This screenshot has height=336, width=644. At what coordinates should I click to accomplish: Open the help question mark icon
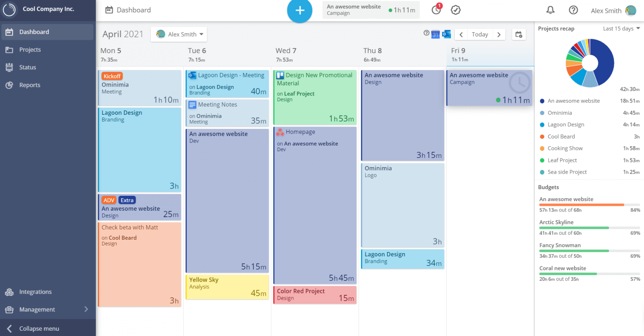[573, 10]
